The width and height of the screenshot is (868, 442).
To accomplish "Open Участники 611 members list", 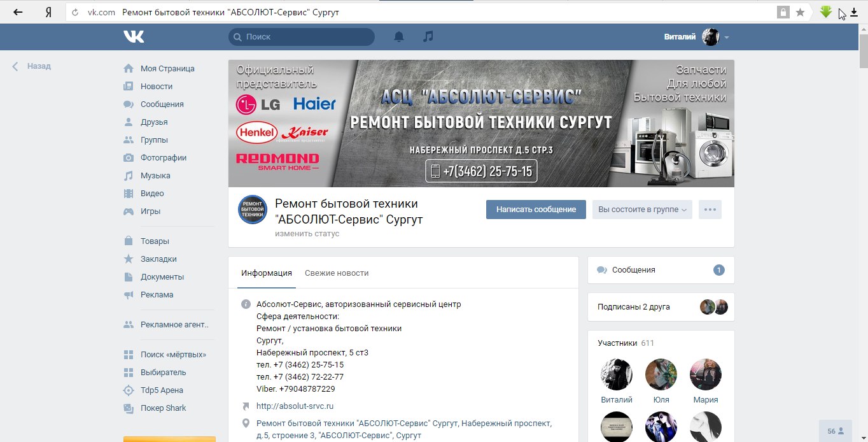I will 626,343.
